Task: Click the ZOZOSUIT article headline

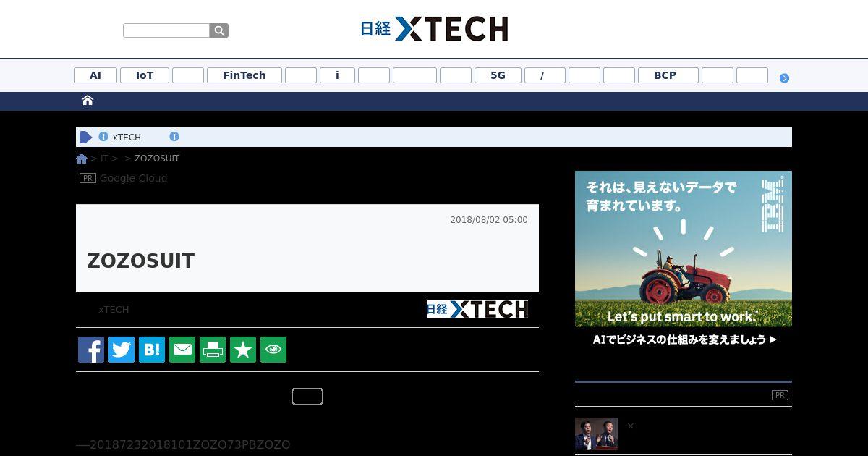Action: click(x=141, y=261)
